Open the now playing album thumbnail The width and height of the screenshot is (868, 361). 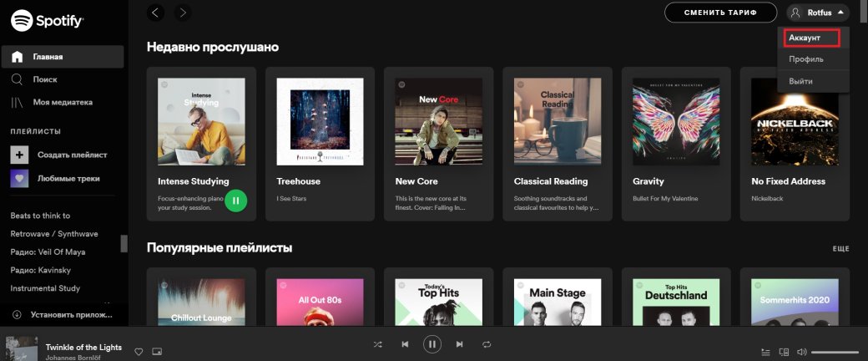21,348
